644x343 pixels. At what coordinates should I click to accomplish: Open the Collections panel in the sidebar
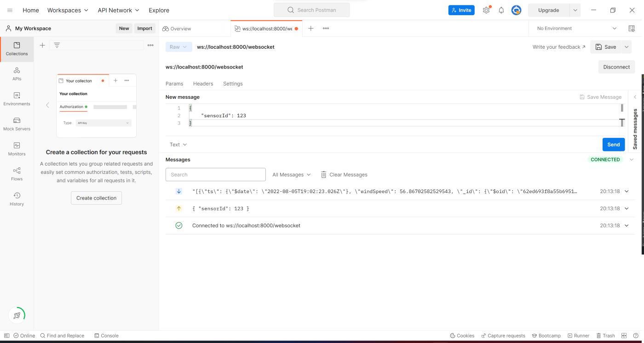click(x=17, y=49)
